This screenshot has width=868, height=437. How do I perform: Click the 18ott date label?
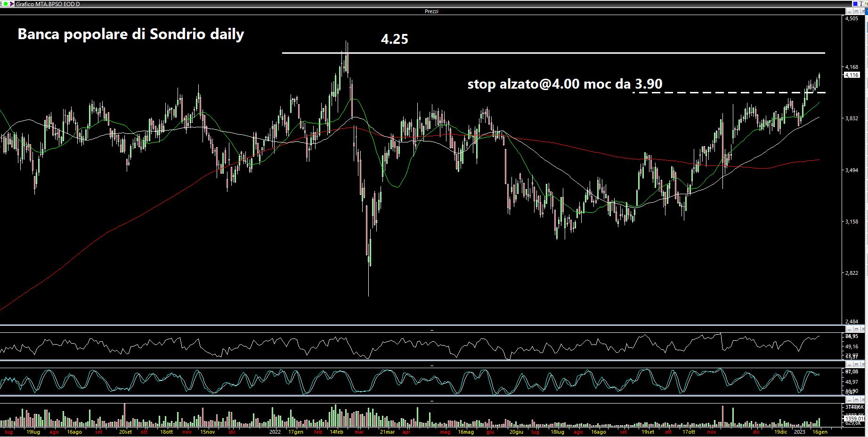[167, 432]
